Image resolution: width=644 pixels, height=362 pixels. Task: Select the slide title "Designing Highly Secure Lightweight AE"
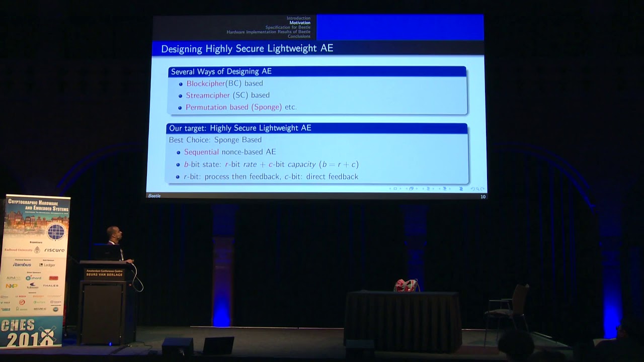click(x=247, y=49)
